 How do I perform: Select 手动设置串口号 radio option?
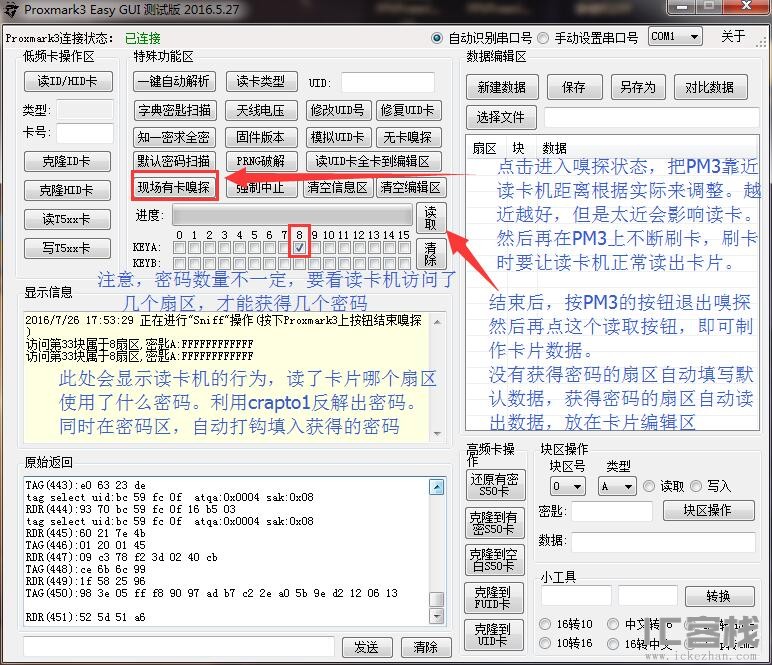pos(588,38)
